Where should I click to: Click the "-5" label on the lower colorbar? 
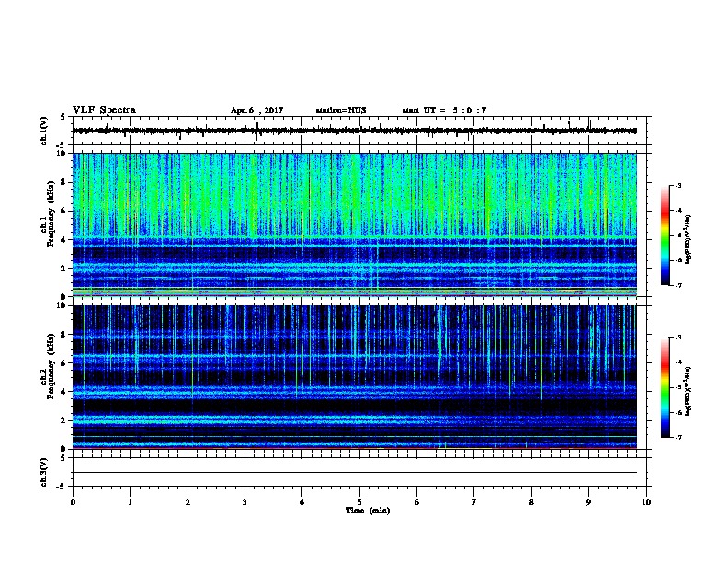(677, 387)
